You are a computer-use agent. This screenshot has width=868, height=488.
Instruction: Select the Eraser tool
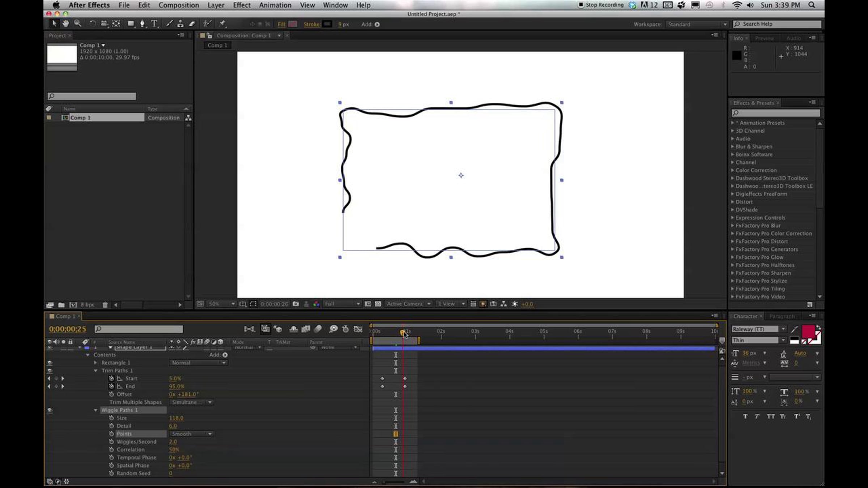point(192,24)
